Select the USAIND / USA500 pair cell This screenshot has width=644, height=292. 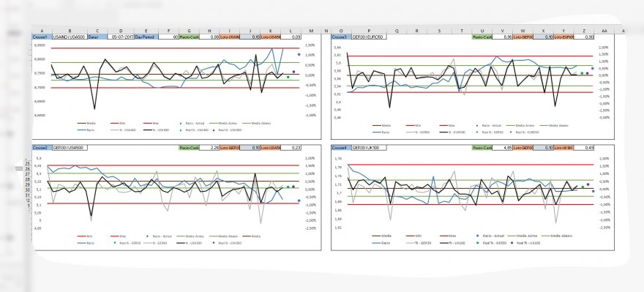[70, 37]
